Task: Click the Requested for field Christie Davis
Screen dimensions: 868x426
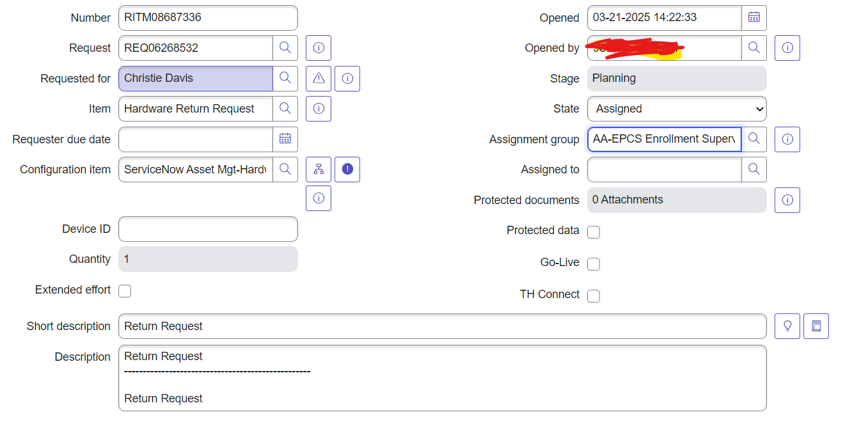Action: [x=196, y=79]
